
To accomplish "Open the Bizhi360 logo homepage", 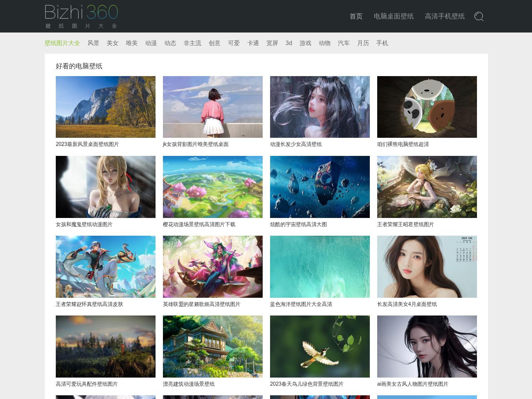I will (x=81, y=16).
